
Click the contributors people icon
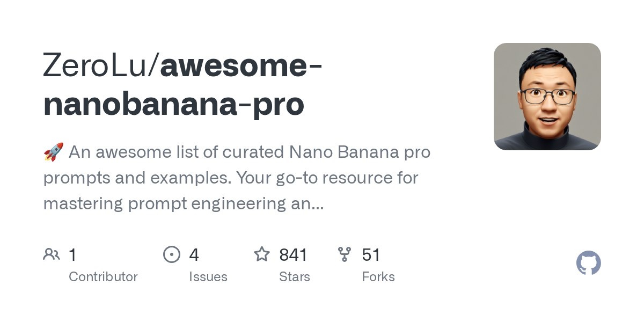point(51,254)
